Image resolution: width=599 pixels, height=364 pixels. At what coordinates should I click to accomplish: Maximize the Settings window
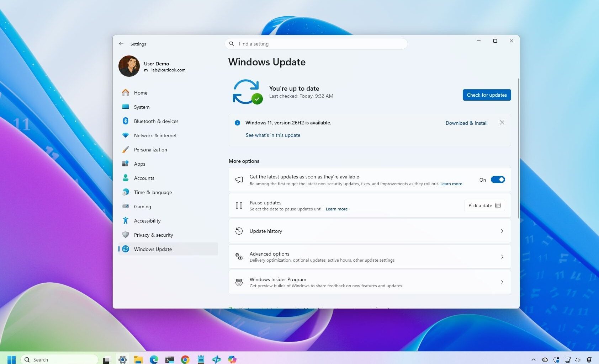pos(495,41)
